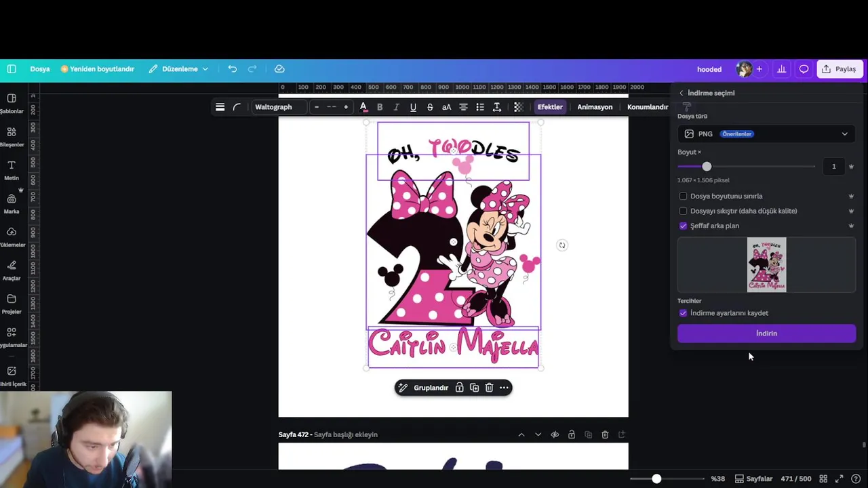Screen dimensions: 868x488
Task: Open Şablonlar templates sidebar tab
Action: tap(12, 103)
